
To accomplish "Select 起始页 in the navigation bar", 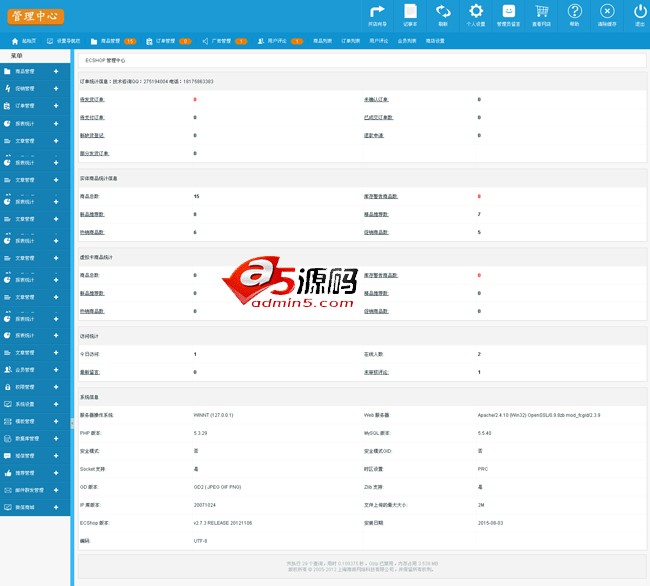I will click(x=23, y=42).
